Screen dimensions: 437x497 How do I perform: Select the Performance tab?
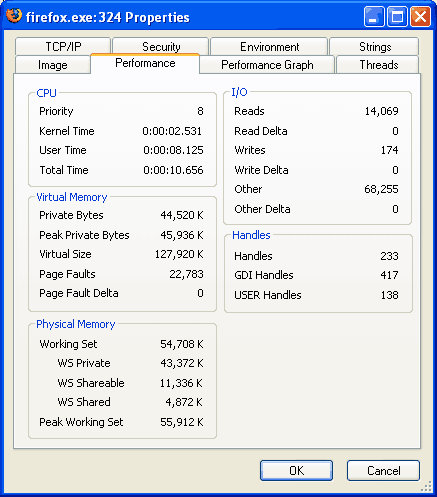[145, 63]
